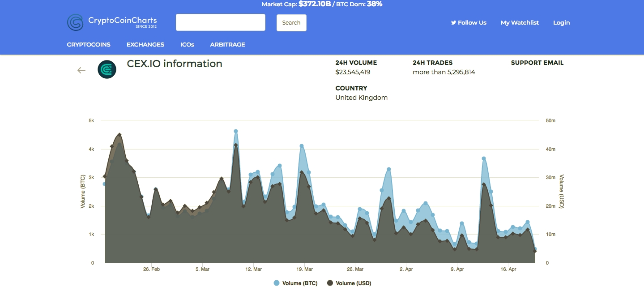
Task: Click the CryptoCoinCharts logo icon
Action: (x=75, y=22)
